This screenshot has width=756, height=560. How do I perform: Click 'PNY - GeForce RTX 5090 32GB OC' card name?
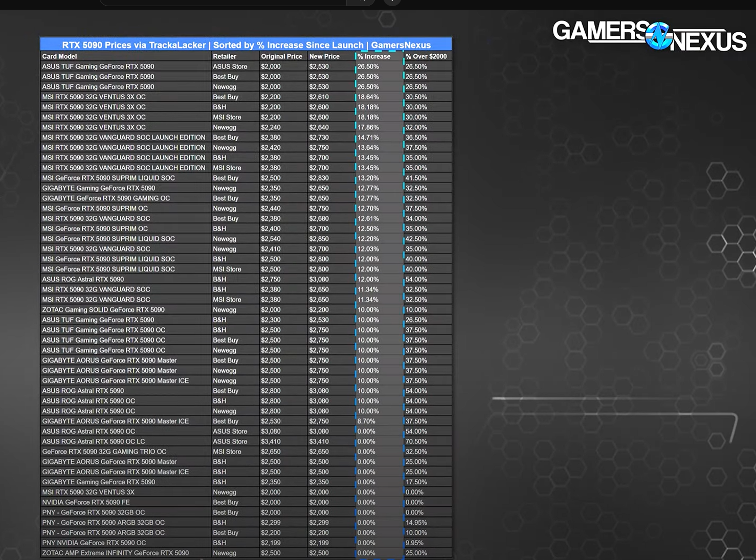[94, 512]
